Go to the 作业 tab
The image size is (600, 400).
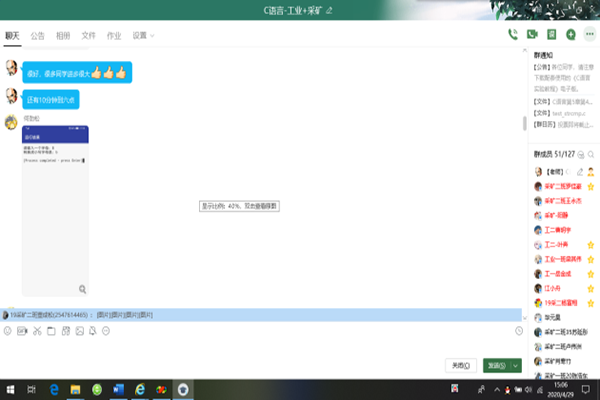(114, 35)
